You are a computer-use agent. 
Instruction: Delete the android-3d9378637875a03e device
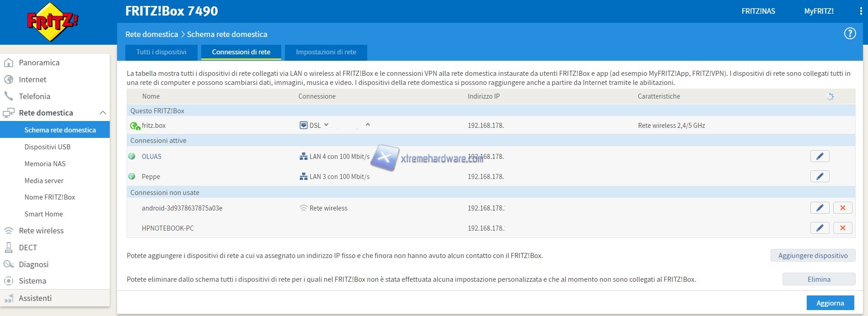coord(842,208)
